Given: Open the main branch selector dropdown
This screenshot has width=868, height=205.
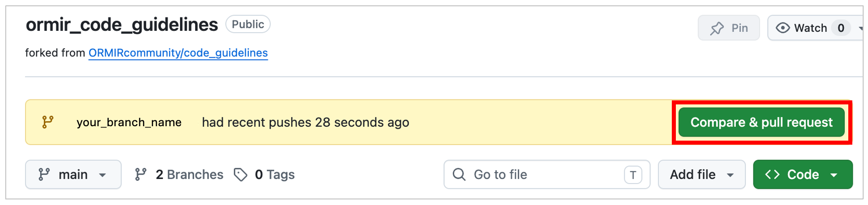Looking at the screenshot, I should coord(73,175).
